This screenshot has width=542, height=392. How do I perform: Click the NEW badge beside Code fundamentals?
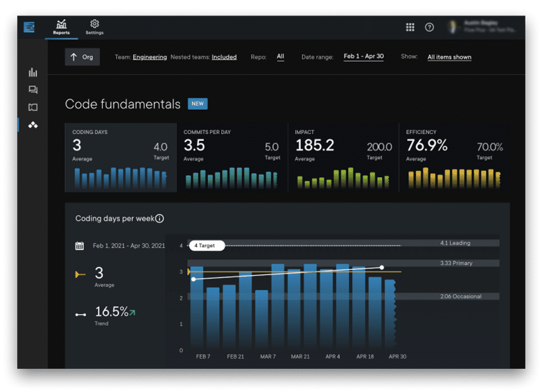pyautogui.click(x=198, y=104)
